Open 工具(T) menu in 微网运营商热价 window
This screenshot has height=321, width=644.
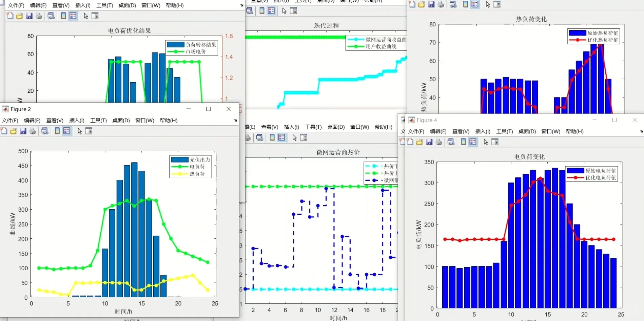pyautogui.click(x=313, y=127)
